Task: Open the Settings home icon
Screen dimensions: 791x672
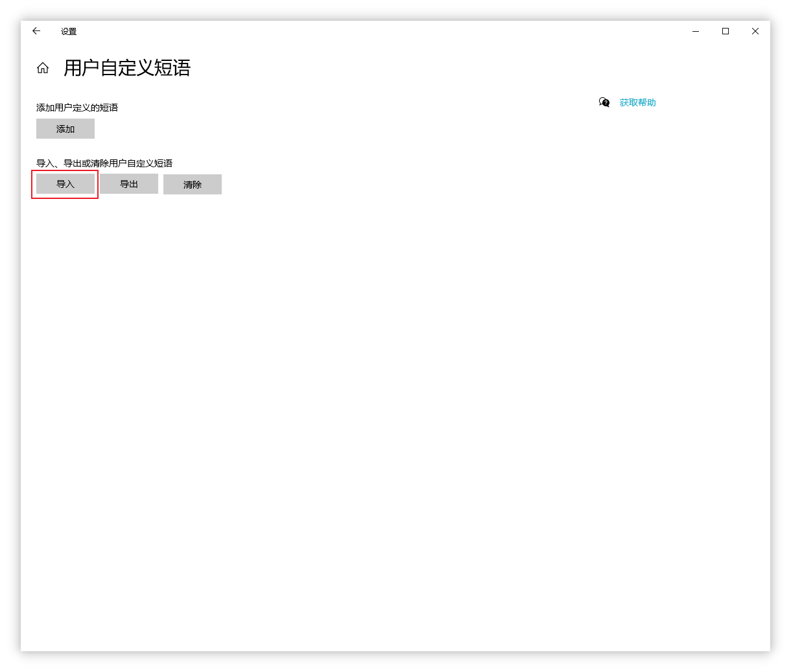Action: tap(43, 68)
